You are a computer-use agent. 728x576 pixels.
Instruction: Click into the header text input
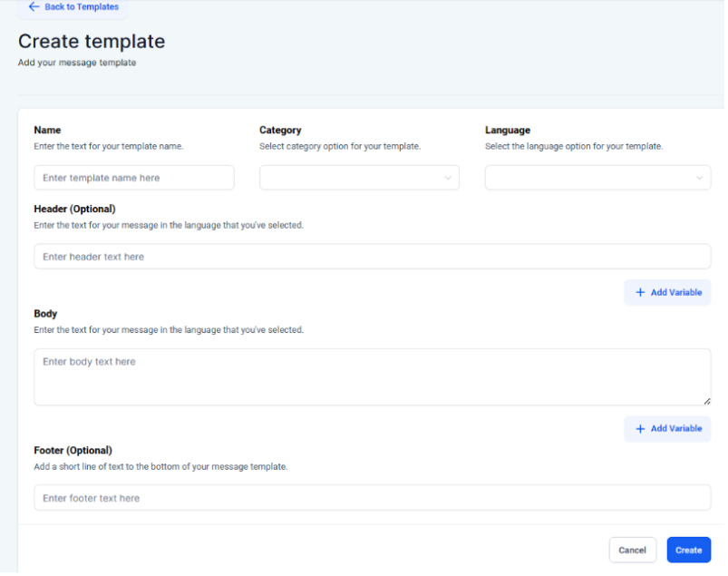(372, 257)
